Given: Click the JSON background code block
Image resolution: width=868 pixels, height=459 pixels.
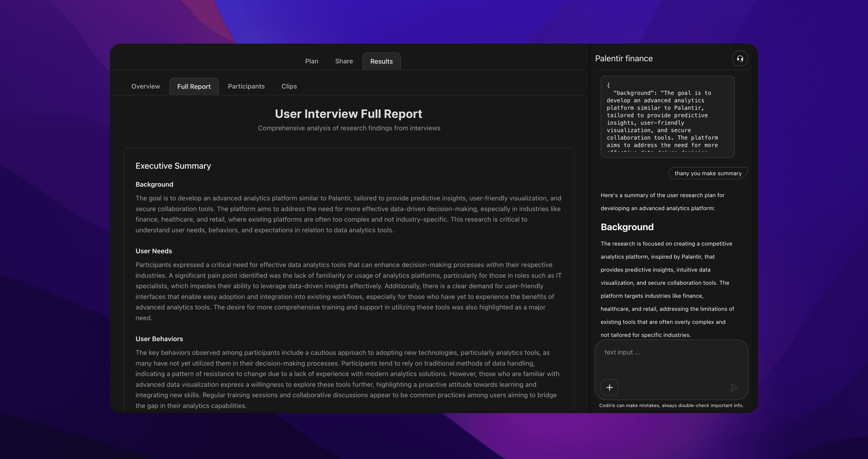Looking at the screenshot, I should click(x=667, y=117).
